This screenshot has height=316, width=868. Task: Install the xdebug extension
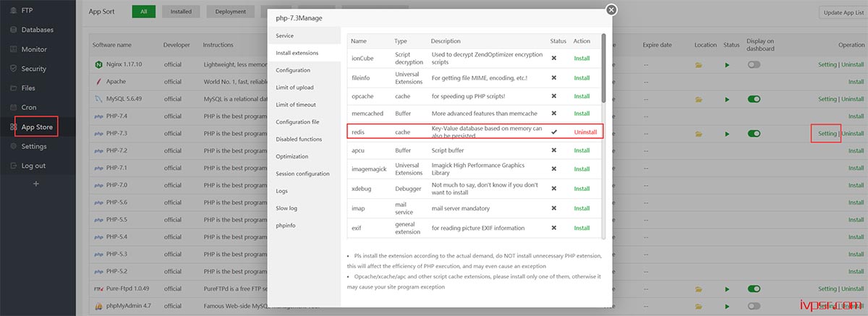click(582, 189)
